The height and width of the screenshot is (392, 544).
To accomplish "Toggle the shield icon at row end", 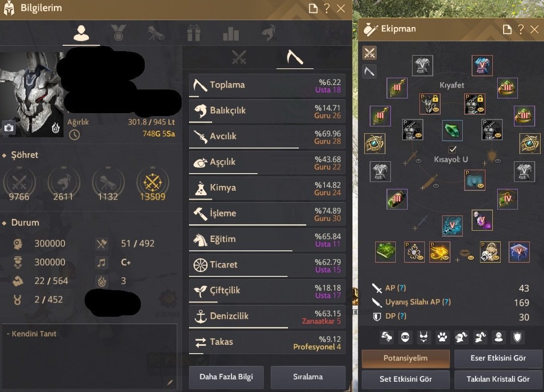I will tap(517, 337).
